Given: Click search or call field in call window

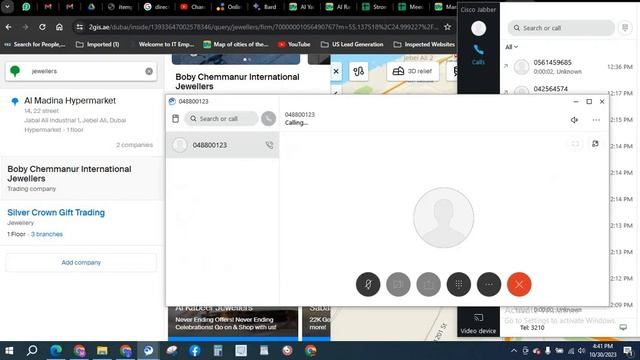Looking at the screenshot, I should [221, 118].
